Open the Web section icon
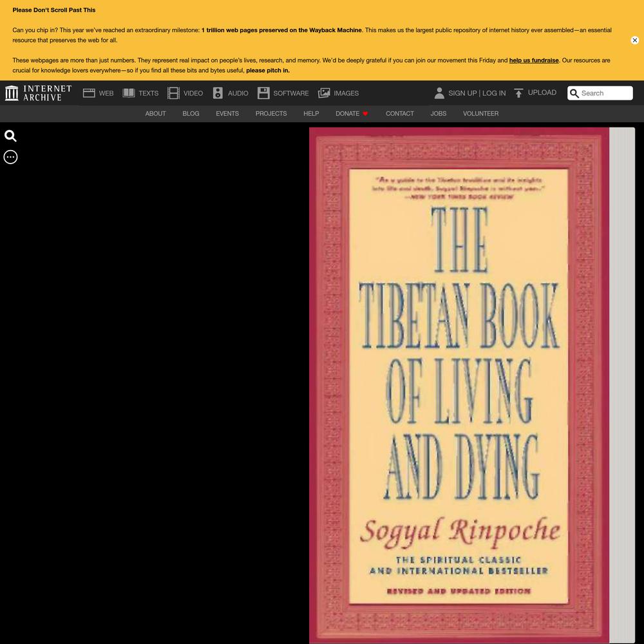The height and width of the screenshot is (644, 644). [x=89, y=93]
